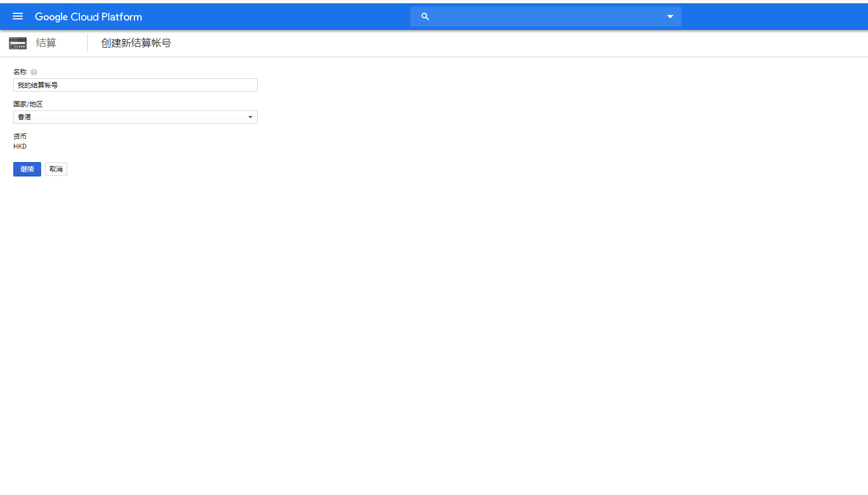Viewport: 868px width, 495px height.
Task: Click the 名称 field label
Action: tap(20, 72)
